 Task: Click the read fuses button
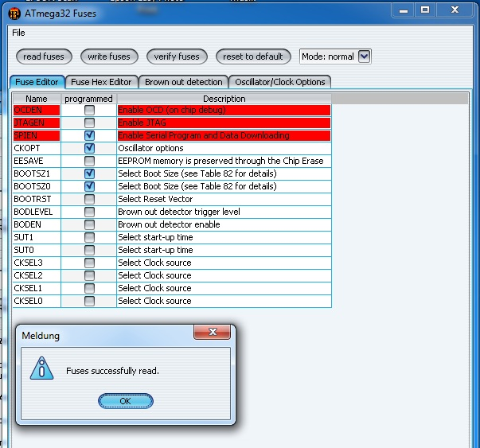(x=44, y=56)
